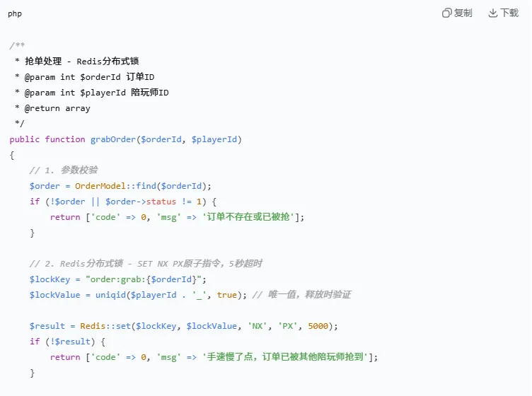
Task: Click the comment about SET NX PX原子指令
Action: (146, 264)
